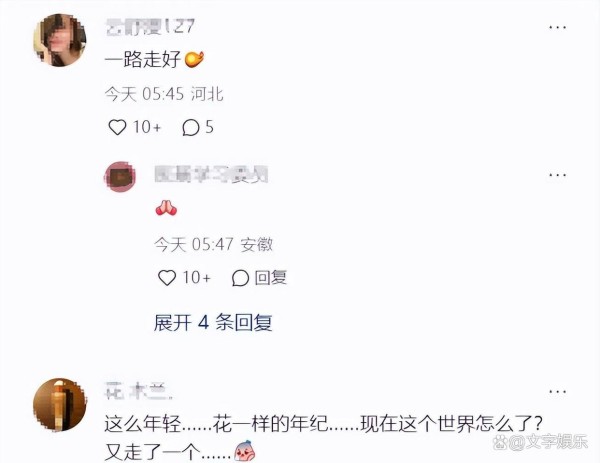Image resolution: width=600 pixels, height=463 pixels.
Task: Open more options for the 安徽 reply
Action: (558, 175)
